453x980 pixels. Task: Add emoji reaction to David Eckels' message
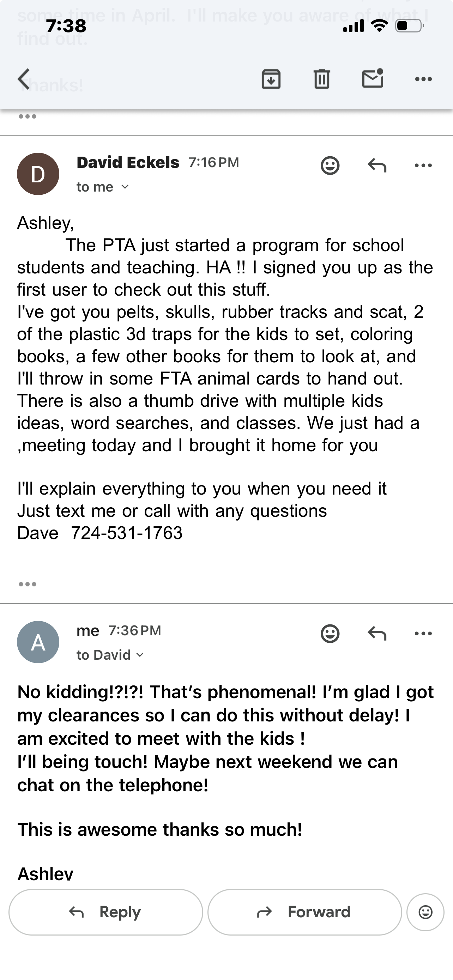click(330, 165)
